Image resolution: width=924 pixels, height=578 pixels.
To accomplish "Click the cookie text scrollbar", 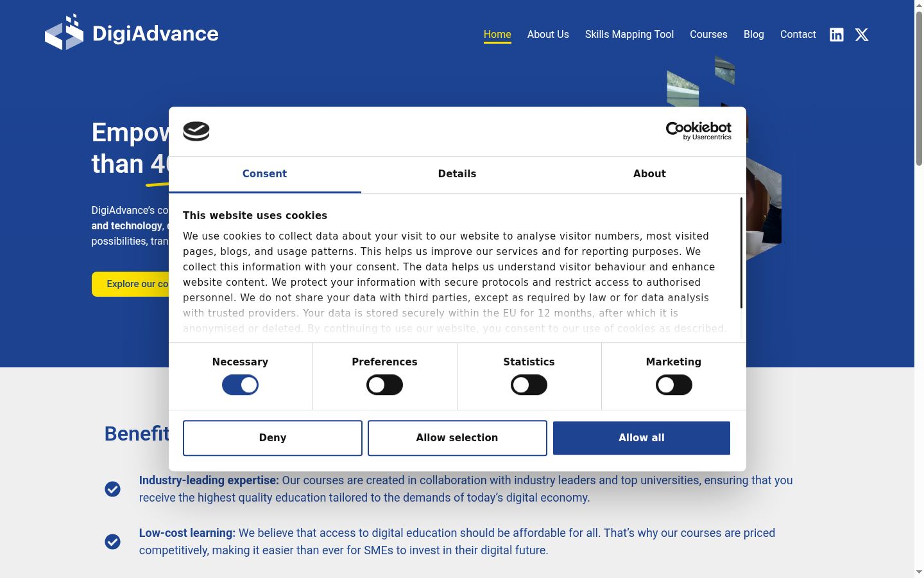I will click(741, 253).
